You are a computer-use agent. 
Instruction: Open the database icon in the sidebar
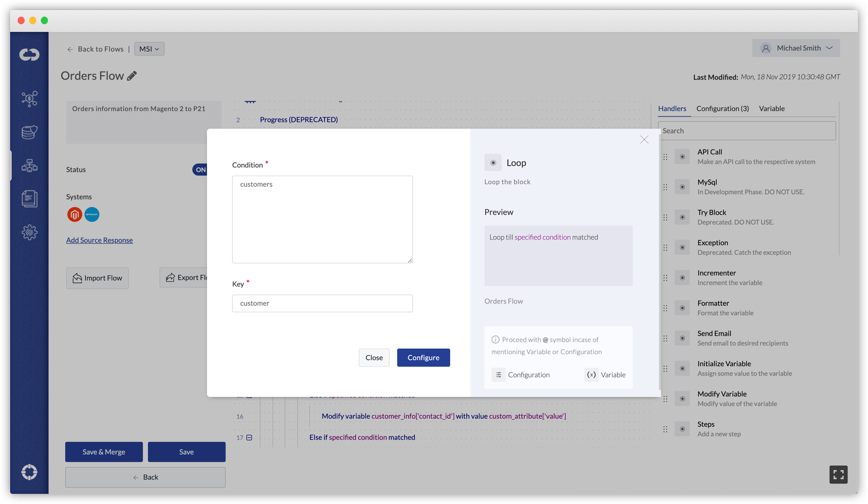coord(29,132)
